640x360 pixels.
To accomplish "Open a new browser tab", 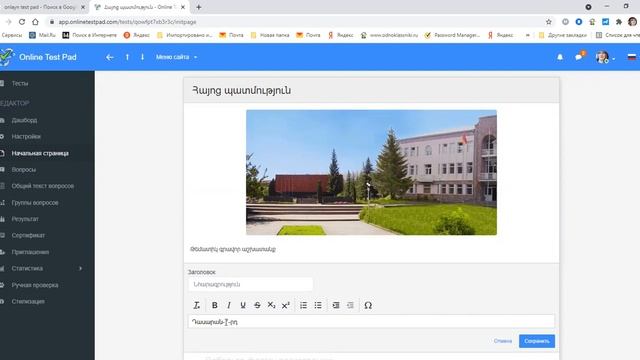I will [x=199, y=7].
